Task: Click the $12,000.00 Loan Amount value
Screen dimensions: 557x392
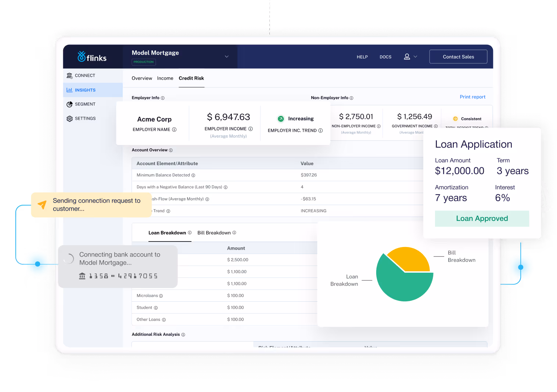Action: click(x=460, y=171)
